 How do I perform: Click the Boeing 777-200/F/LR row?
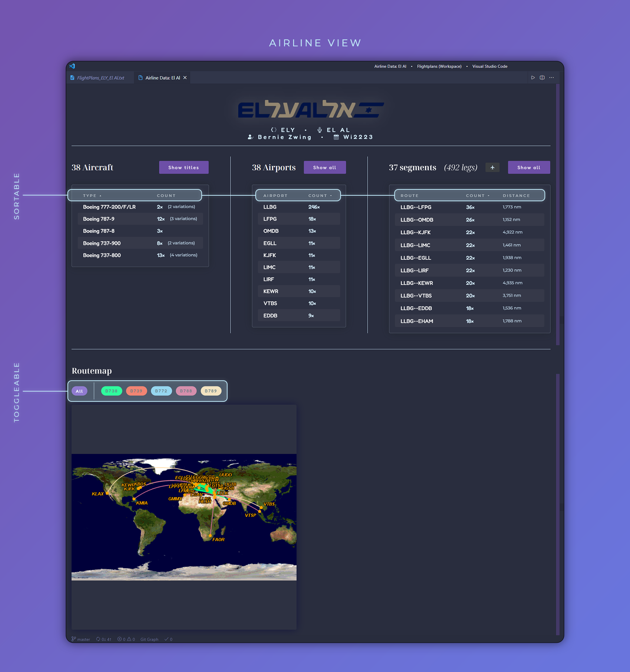[140, 207]
